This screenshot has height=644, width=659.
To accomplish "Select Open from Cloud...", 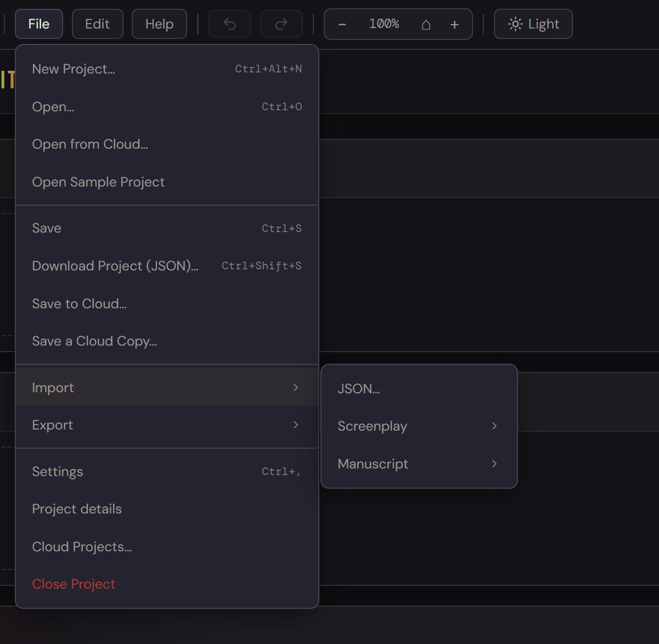I will (167, 144).
